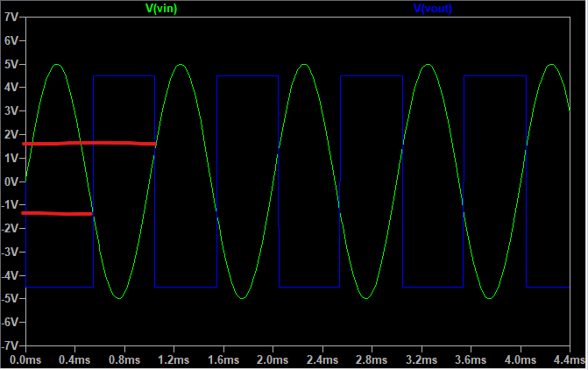Click the V(vin) trace label
The image size is (588, 370).
[x=161, y=9]
